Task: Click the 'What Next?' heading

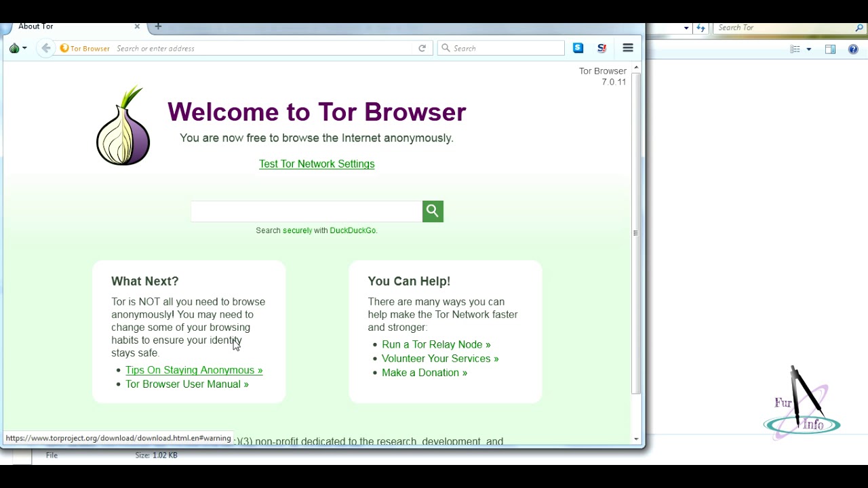Action: click(x=145, y=281)
